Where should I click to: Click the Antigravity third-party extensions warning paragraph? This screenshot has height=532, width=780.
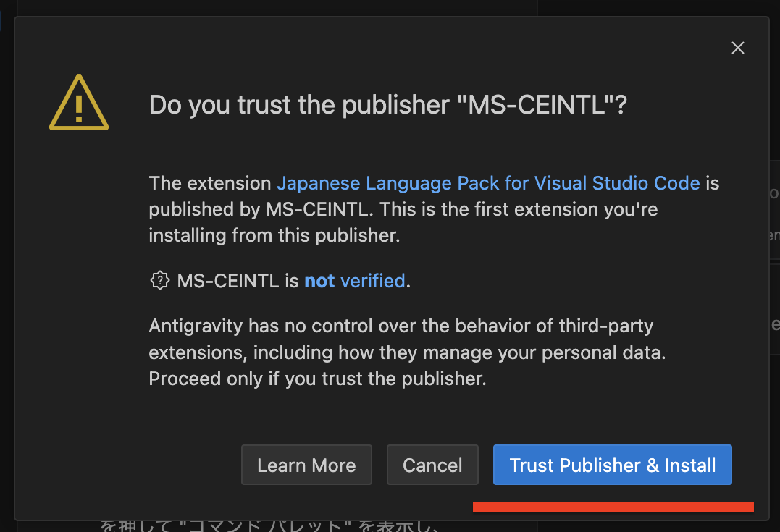[406, 339]
